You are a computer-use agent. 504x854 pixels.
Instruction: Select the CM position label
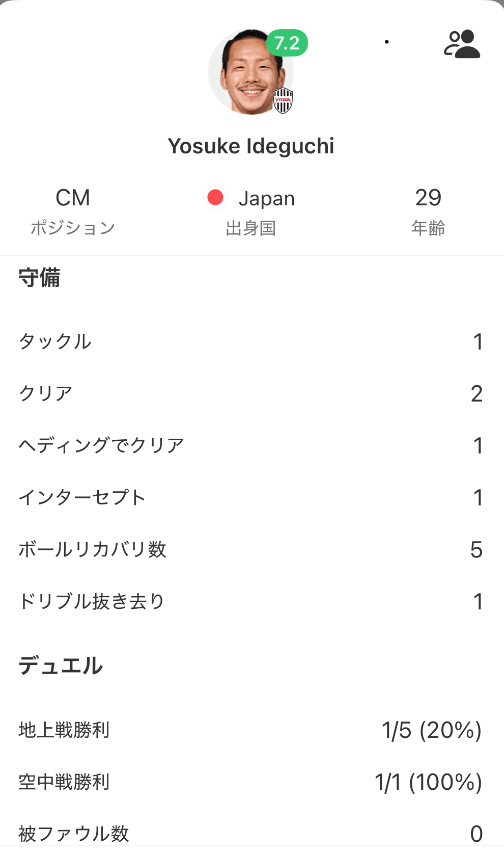[73, 198]
